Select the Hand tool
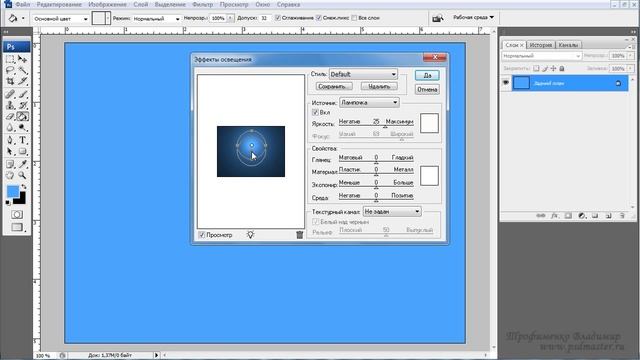This screenshot has width=640, height=360. point(10,176)
